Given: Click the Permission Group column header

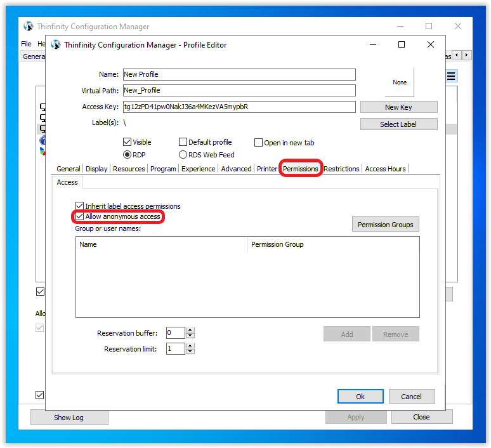Looking at the screenshot, I should [334, 244].
